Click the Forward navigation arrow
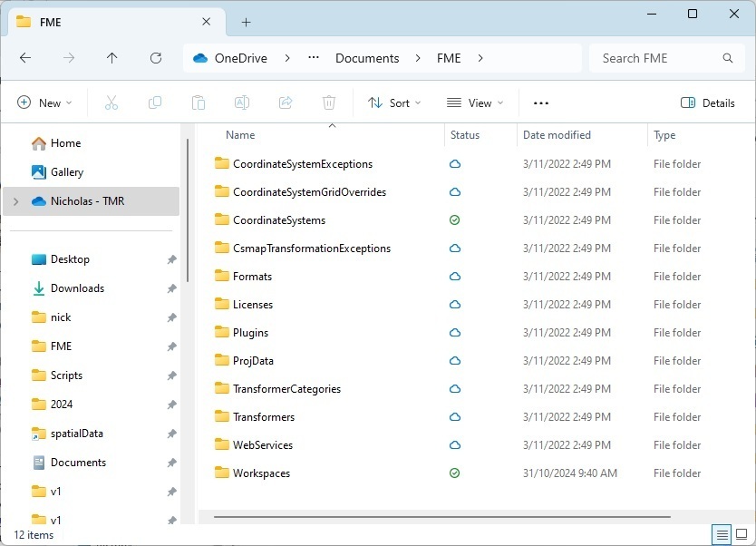Viewport: 756px width, 546px height. pyautogui.click(x=69, y=58)
